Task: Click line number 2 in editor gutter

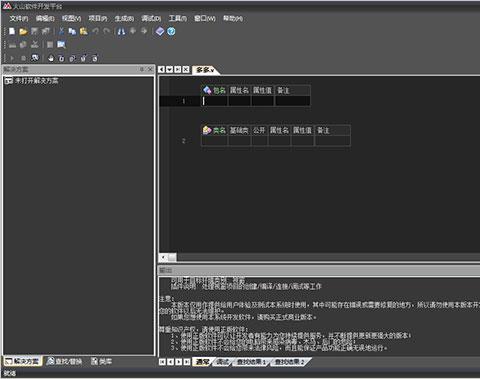Action: coord(183,141)
